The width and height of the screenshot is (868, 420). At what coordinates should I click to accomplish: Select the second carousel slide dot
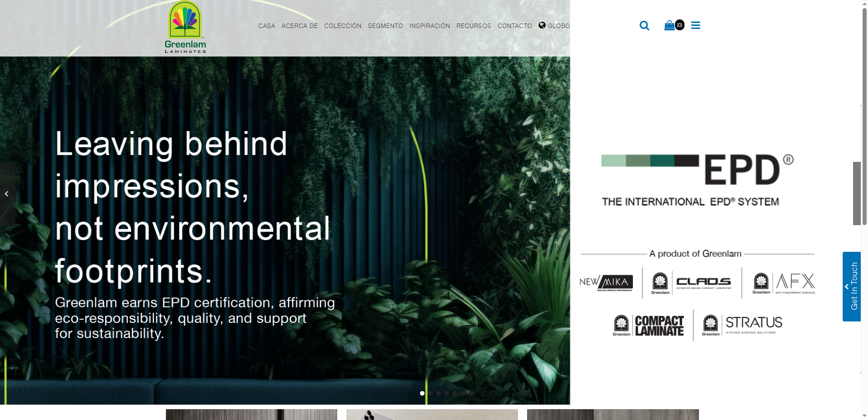(x=430, y=393)
